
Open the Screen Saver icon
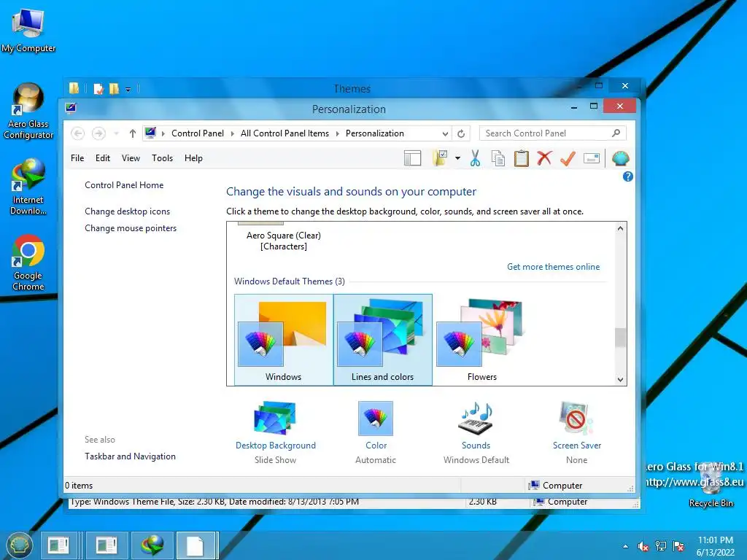576,418
